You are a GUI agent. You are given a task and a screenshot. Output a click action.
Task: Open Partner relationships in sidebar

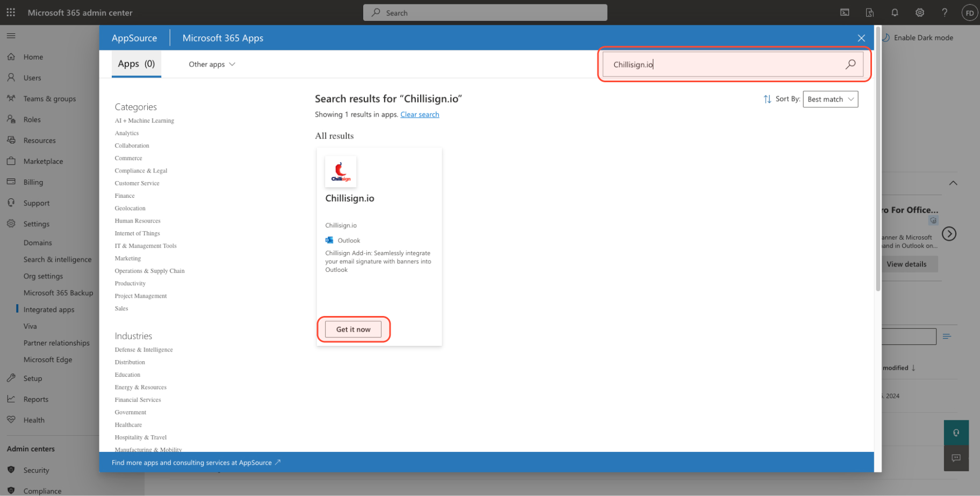coord(56,343)
